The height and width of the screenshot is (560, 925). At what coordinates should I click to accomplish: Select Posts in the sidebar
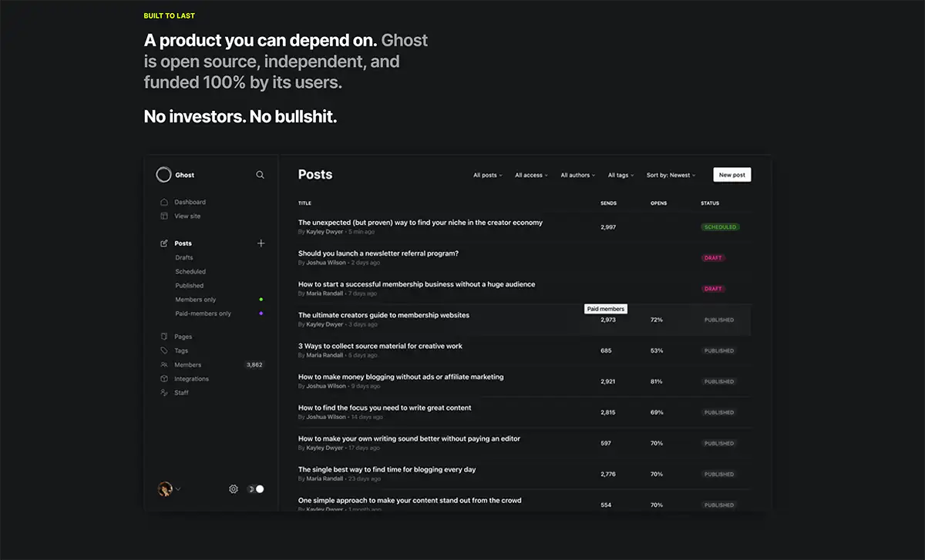click(183, 243)
